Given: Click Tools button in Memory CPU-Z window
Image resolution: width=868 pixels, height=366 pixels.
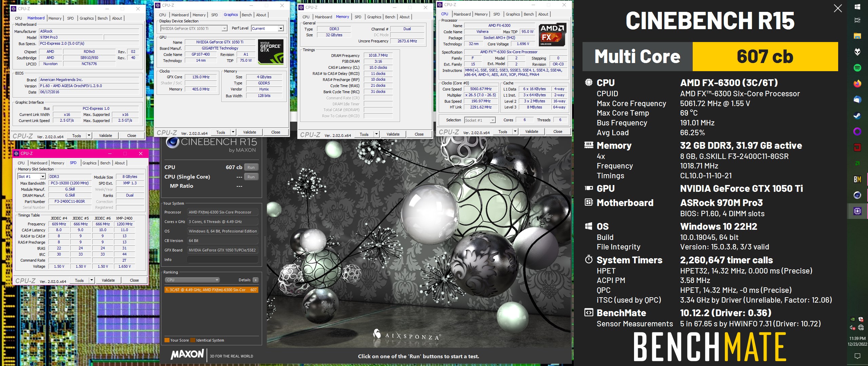Looking at the screenshot, I should coord(364,134).
